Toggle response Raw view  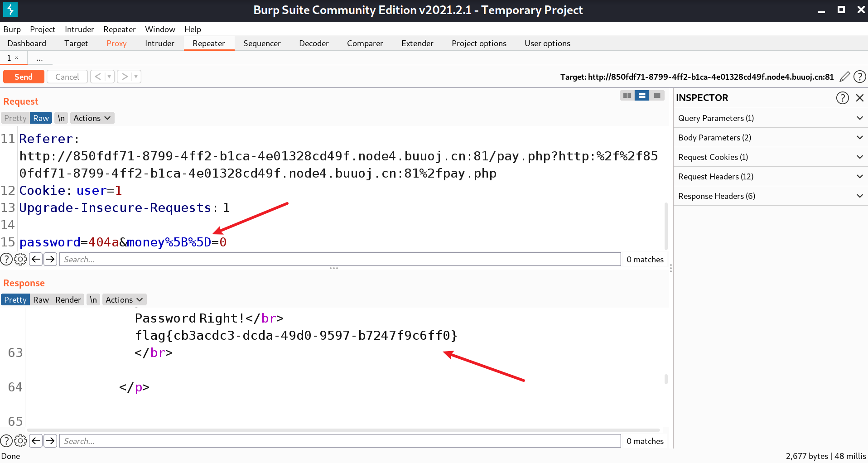pos(41,300)
